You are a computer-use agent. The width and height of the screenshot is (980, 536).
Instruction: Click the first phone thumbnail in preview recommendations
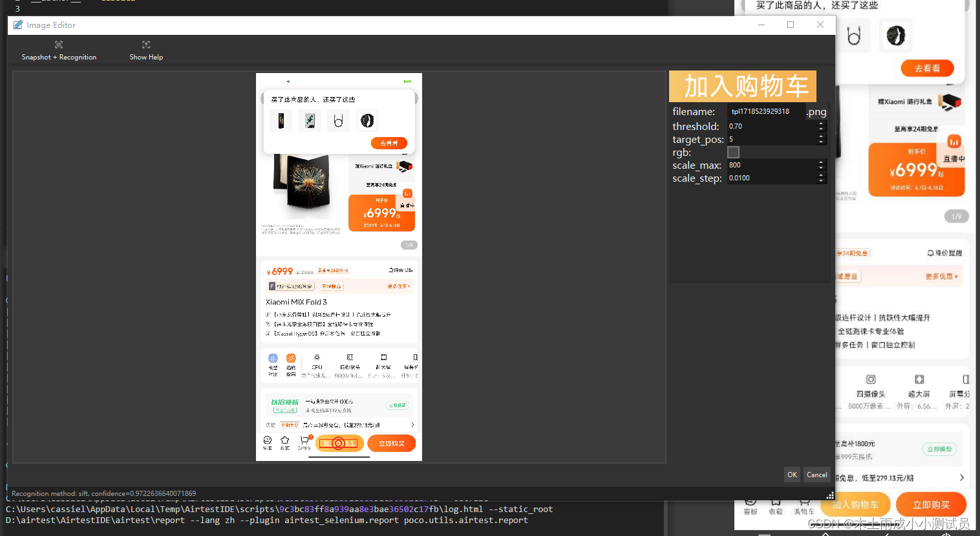click(x=281, y=120)
